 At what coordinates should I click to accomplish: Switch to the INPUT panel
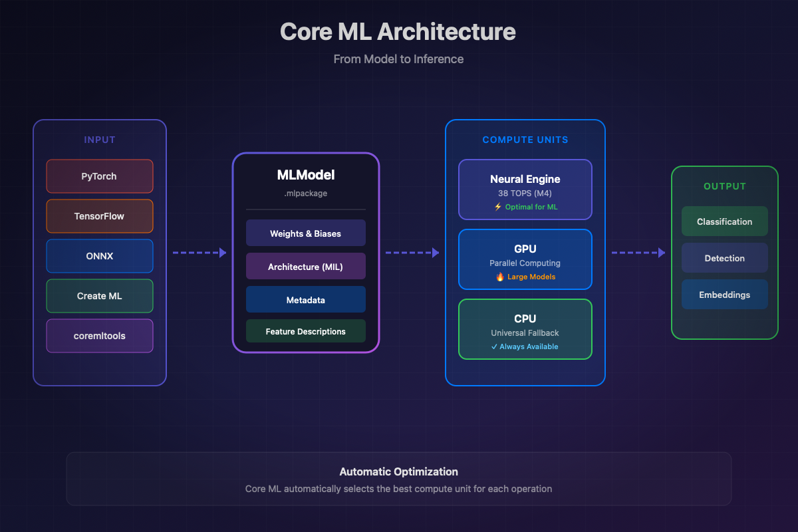point(100,140)
